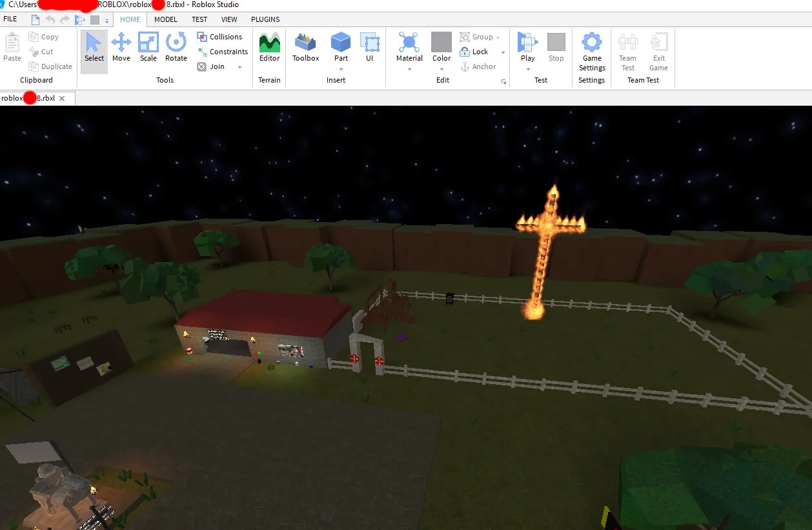The width and height of the screenshot is (812, 530).
Task: Toggle Constraints mode
Action: (222, 52)
